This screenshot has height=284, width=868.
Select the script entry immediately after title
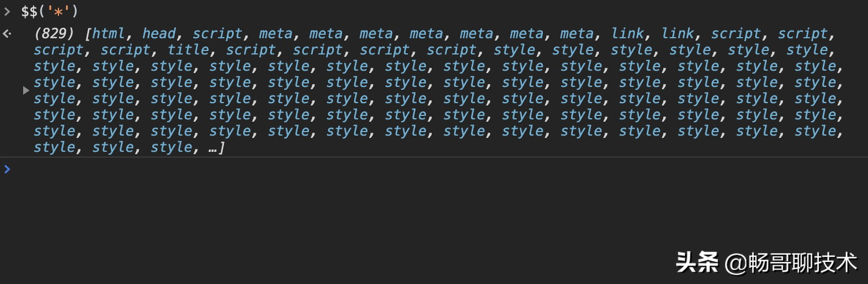(251, 50)
